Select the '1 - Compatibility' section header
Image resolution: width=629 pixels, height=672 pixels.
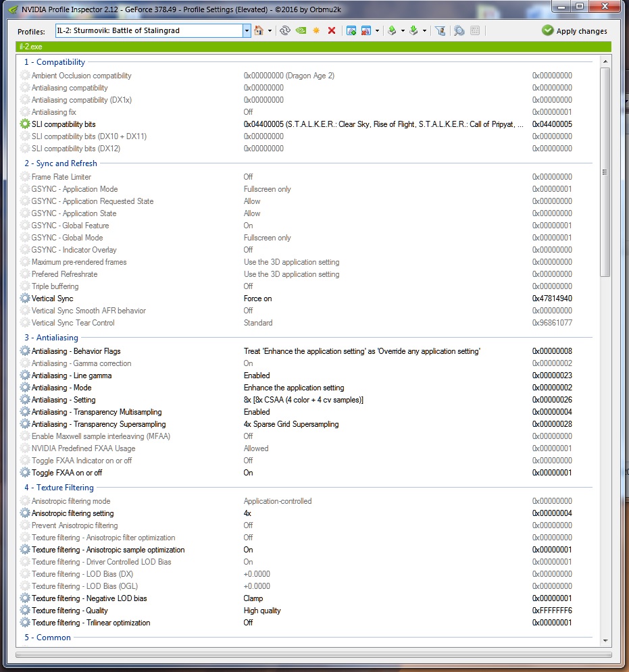55,62
